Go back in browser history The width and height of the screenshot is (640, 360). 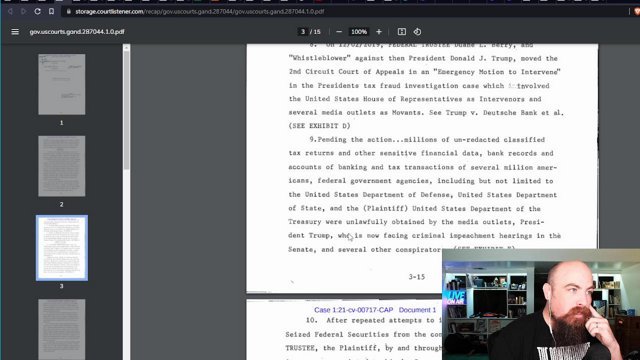10,11
